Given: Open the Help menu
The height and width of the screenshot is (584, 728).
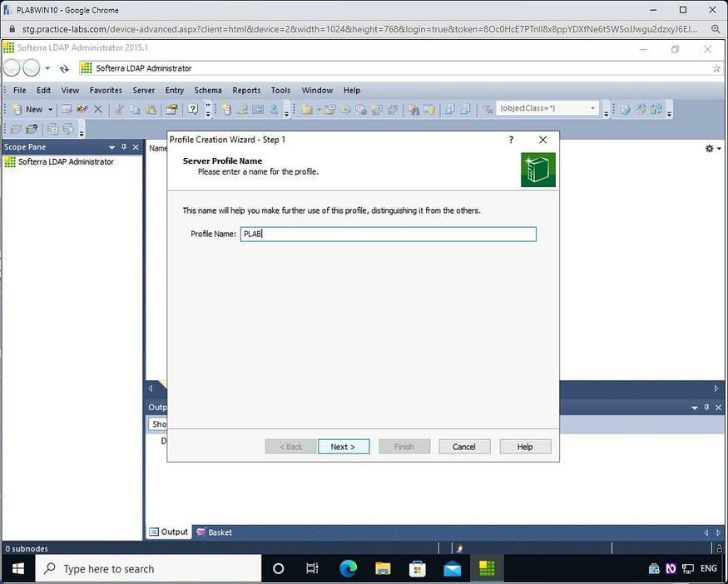Looking at the screenshot, I should 351,90.
